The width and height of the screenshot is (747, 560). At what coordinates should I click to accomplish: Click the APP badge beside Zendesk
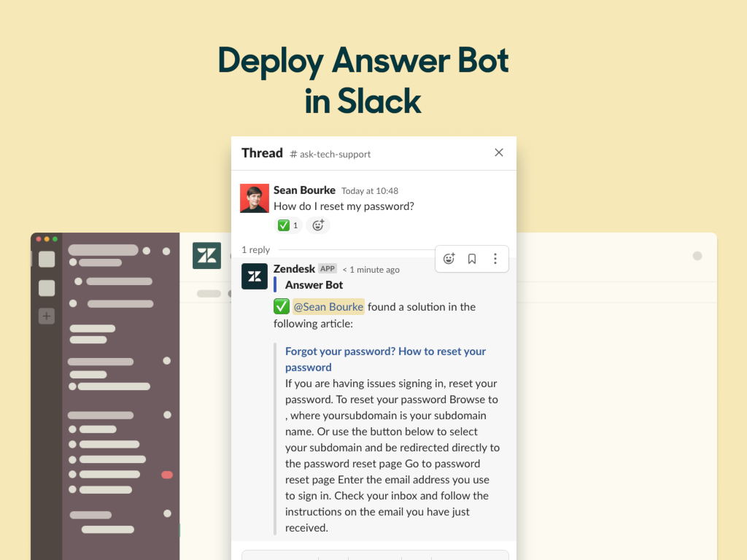point(328,268)
